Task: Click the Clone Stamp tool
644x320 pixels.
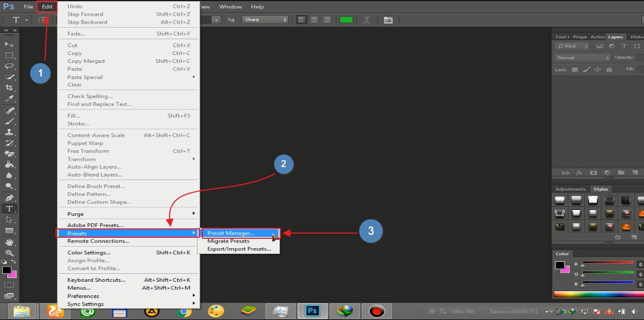Action: 9,132
